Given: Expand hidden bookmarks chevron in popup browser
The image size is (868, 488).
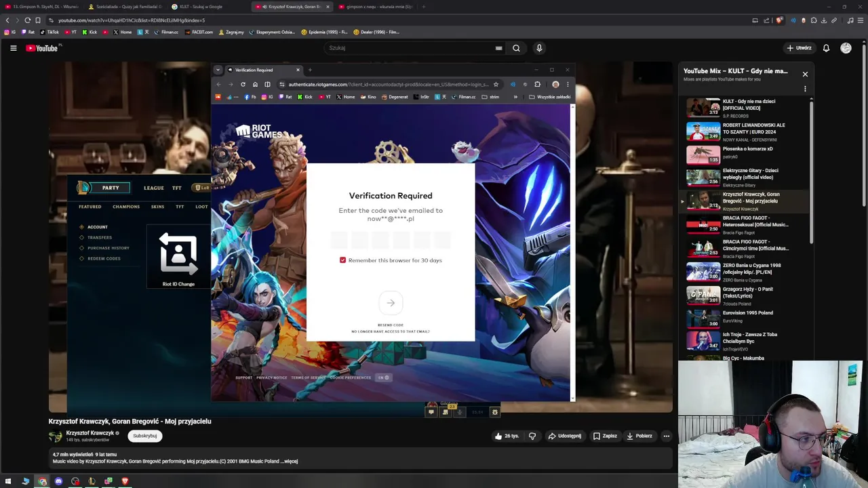Looking at the screenshot, I should click(x=515, y=97).
